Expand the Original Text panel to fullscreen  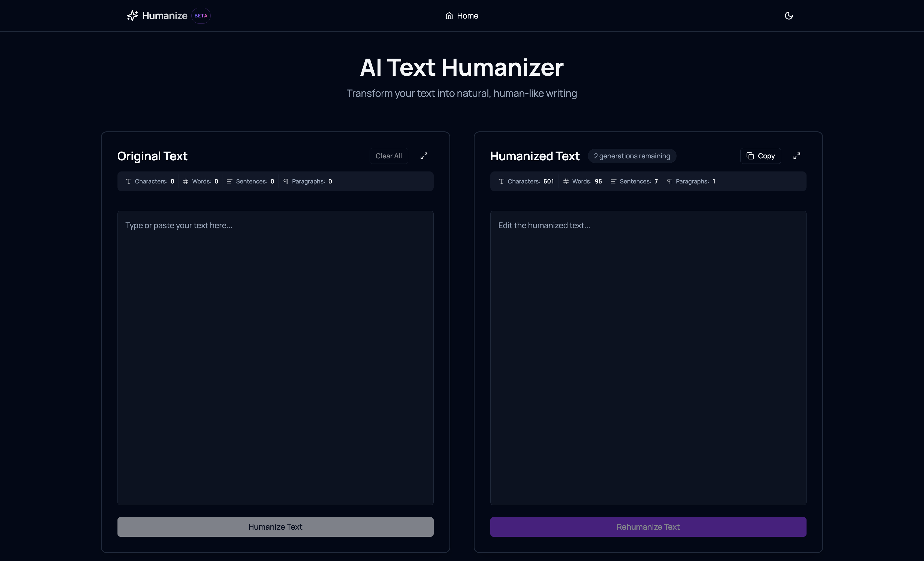point(424,156)
